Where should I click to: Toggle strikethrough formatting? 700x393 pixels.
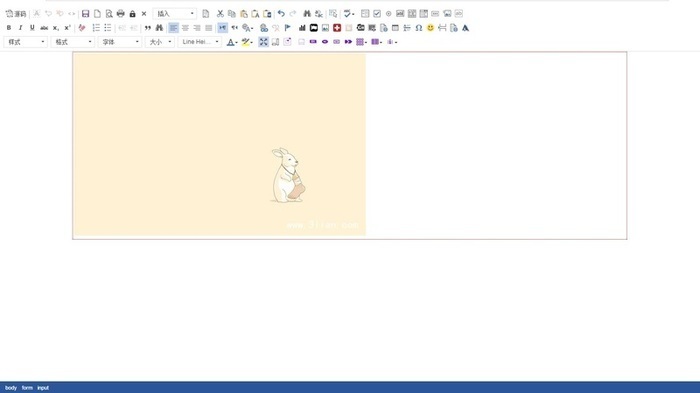point(44,28)
